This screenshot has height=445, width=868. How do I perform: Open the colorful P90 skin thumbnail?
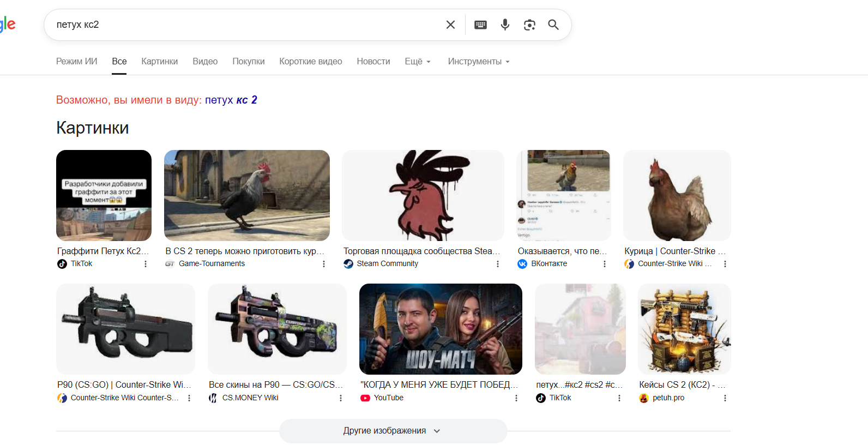click(277, 329)
